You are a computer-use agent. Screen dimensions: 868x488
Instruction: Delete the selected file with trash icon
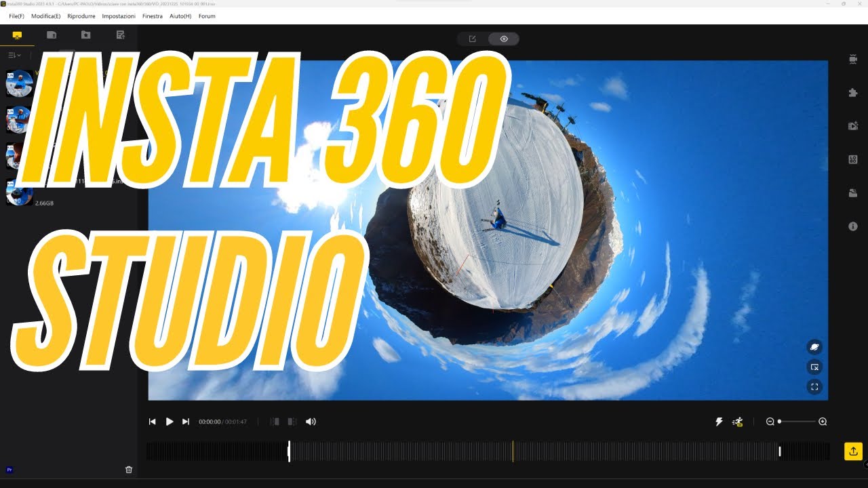pos(129,469)
